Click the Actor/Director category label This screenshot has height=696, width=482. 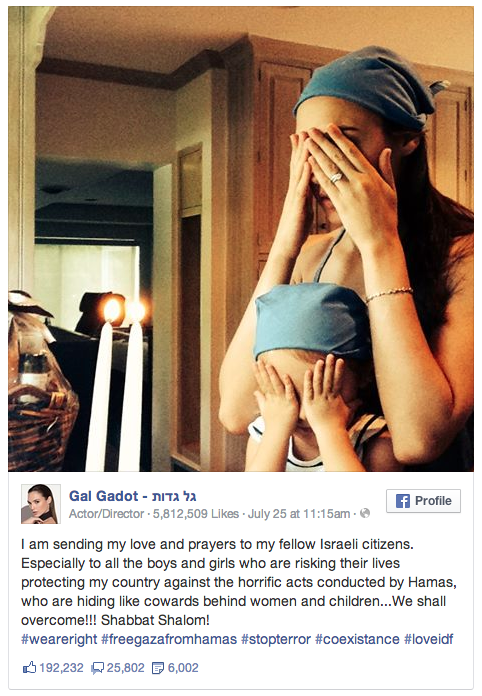point(106,514)
